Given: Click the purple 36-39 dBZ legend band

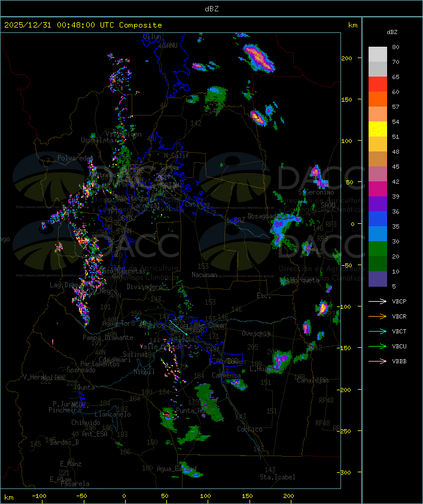Looking at the screenshot, I should tap(378, 204).
